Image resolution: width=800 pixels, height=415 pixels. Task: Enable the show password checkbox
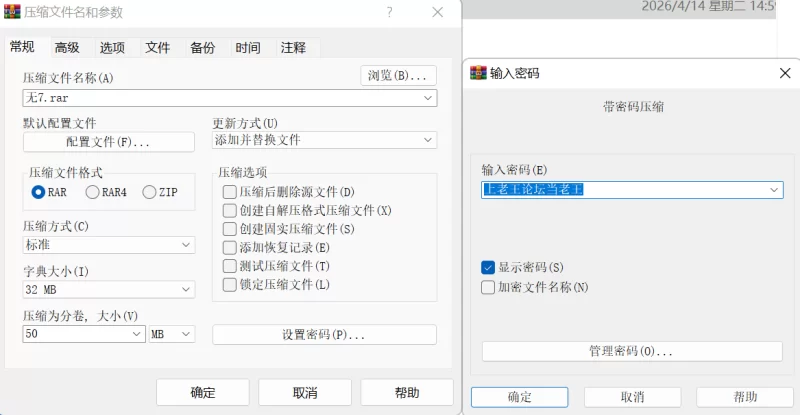[x=488, y=267]
